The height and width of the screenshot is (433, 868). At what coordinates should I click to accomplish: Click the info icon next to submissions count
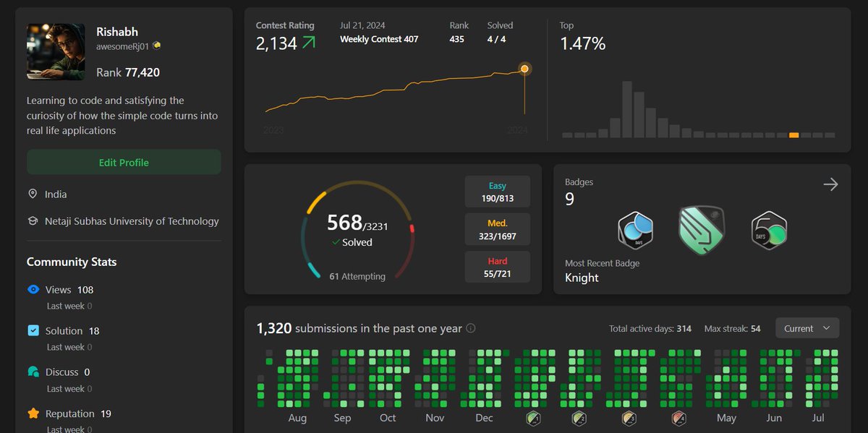471,328
